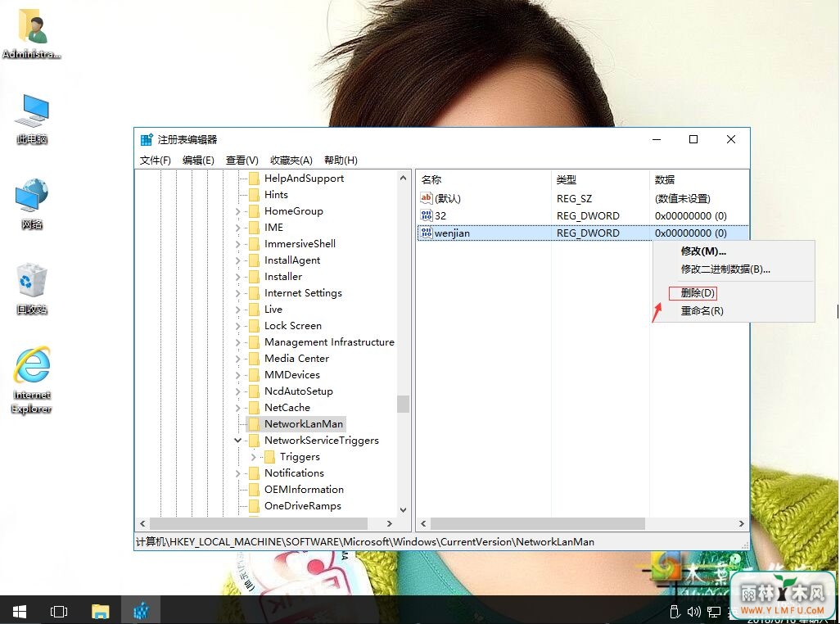Click the network tray icon
Screen dimensions: 840x624
pos(714,611)
